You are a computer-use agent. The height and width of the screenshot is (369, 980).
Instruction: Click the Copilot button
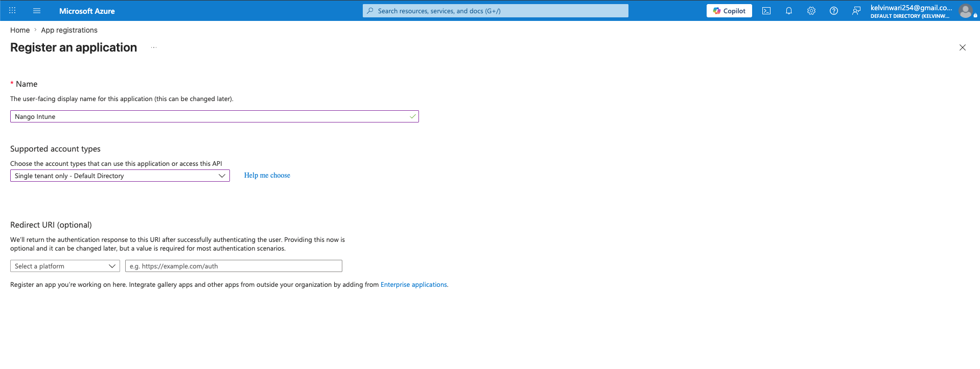click(x=729, y=11)
